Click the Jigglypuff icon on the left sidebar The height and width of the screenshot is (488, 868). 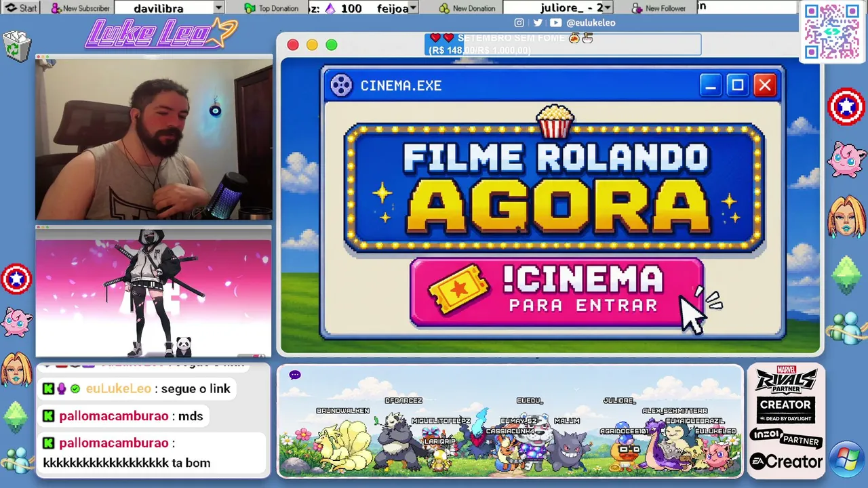[16, 321]
